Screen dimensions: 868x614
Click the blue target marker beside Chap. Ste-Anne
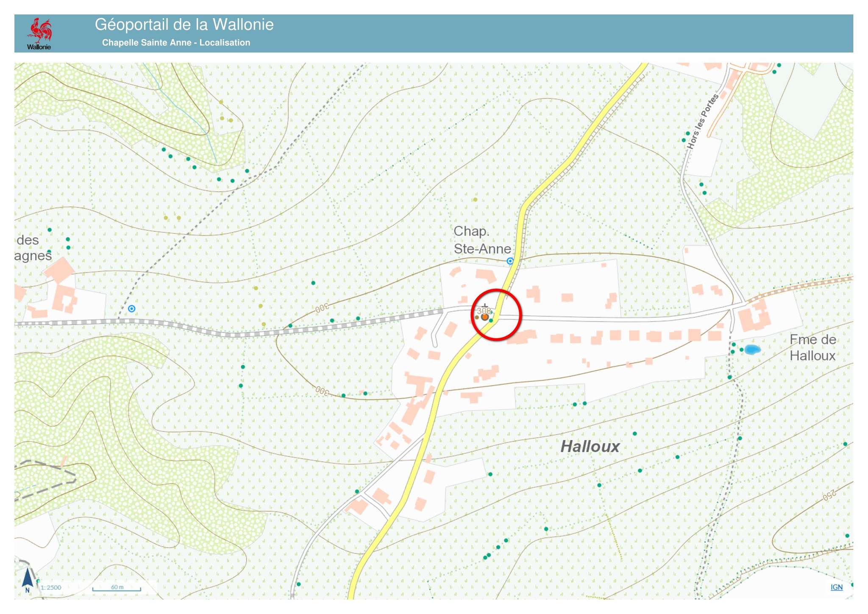(510, 261)
